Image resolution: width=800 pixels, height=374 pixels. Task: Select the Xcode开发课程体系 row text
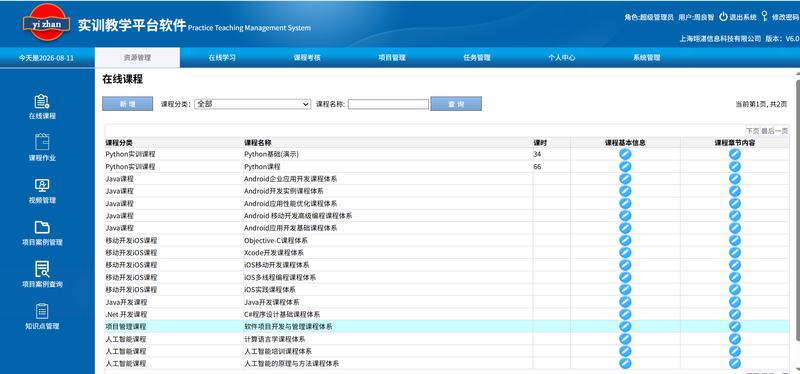coord(274,253)
